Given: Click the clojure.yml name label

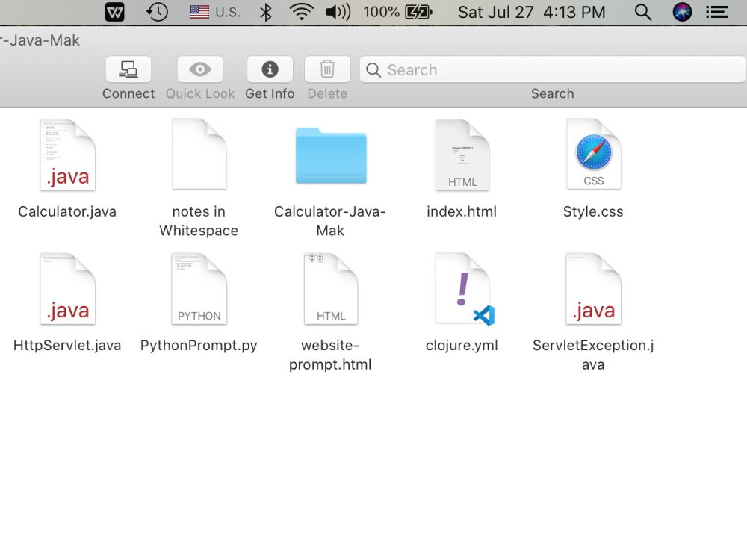Looking at the screenshot, I should pyautogui.click(x=462, y=345).
